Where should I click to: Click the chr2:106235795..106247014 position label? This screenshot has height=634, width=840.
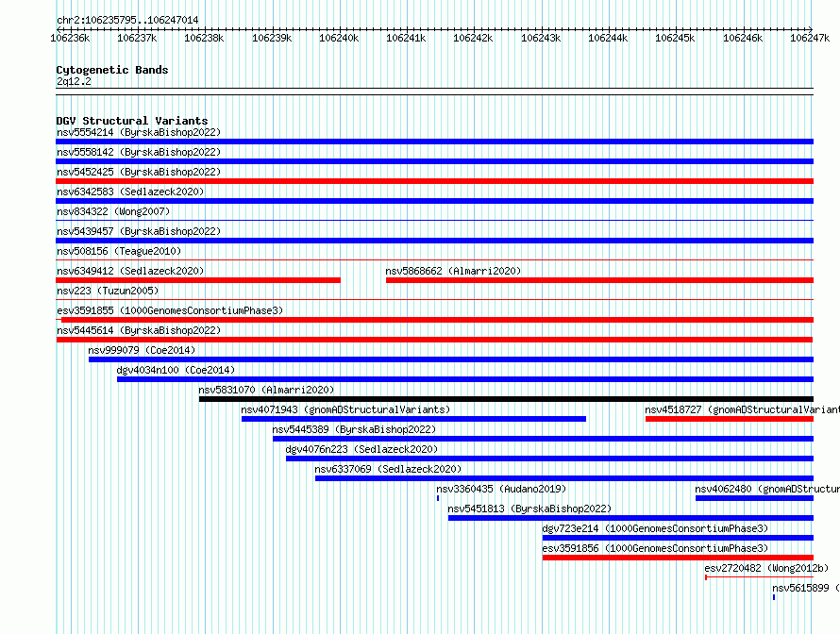pyautogui.click(x=127, y=20)
